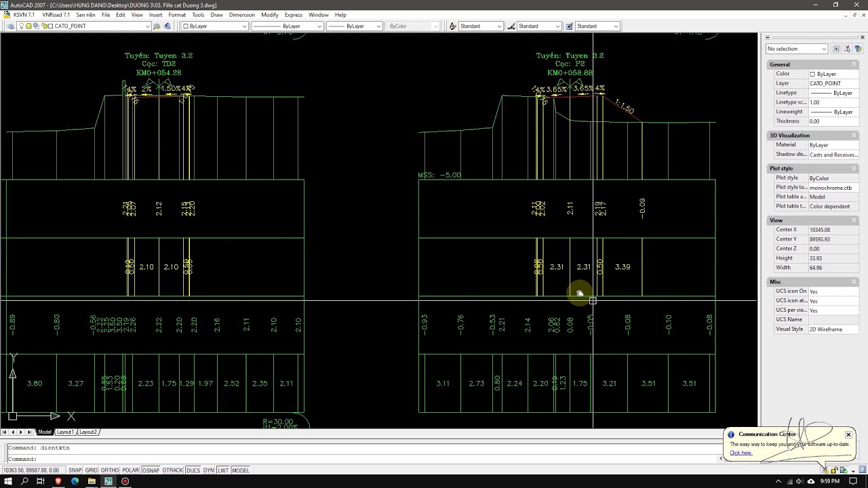The height and width of the screenshot is (488, 868).
Task: Click the MODEL button in status bar
Action: pyautogui.click(x=241, y=470)
